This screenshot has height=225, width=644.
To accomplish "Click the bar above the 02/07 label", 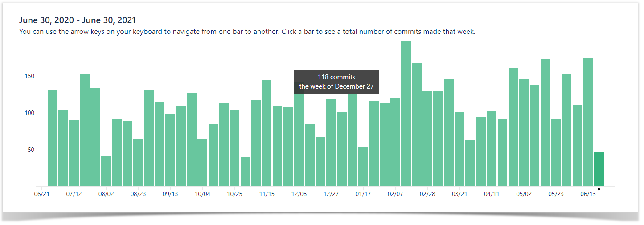I will click(395, 142).
